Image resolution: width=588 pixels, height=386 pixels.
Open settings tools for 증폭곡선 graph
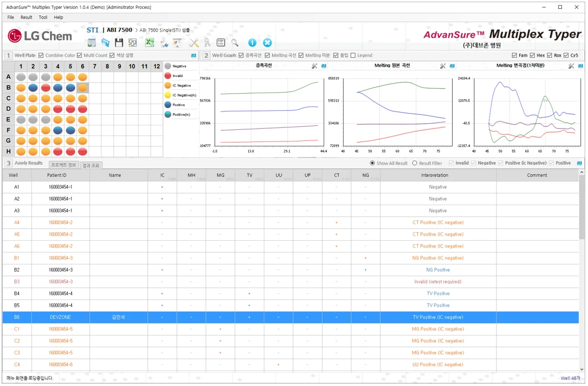[314, 66]
